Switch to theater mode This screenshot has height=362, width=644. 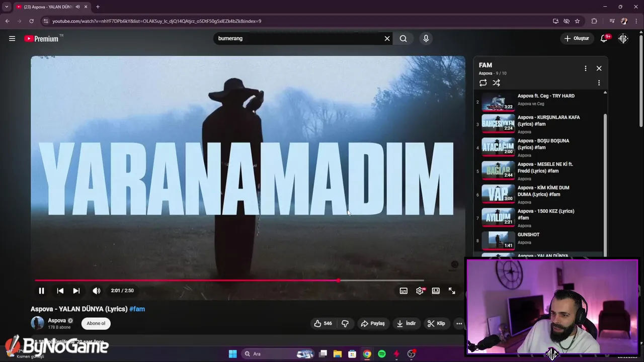click(436, 291)
